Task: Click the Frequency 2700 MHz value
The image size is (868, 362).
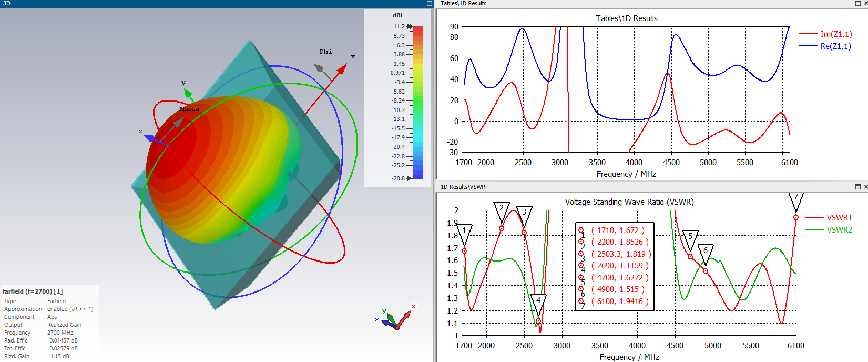Action: click(60, 333)
